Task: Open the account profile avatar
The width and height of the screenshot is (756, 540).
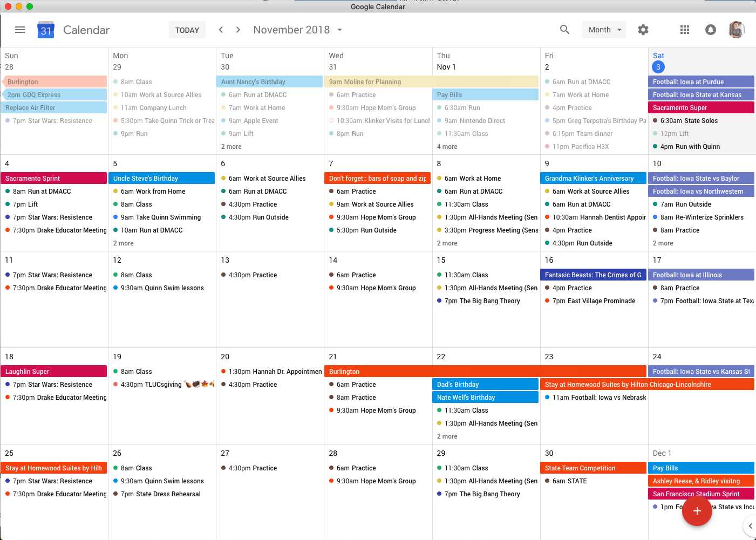Action: (737, 30)
